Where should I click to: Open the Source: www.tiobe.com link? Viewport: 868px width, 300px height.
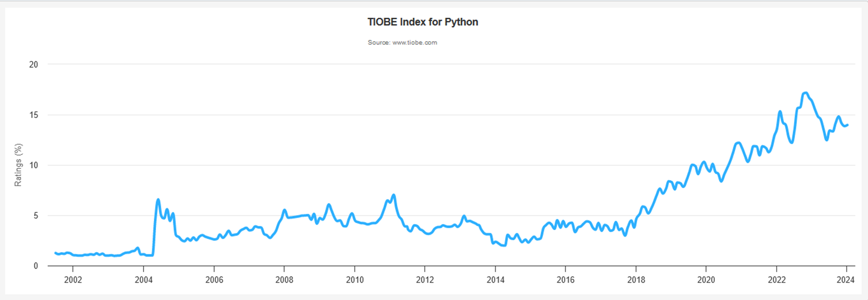point(402,42)
